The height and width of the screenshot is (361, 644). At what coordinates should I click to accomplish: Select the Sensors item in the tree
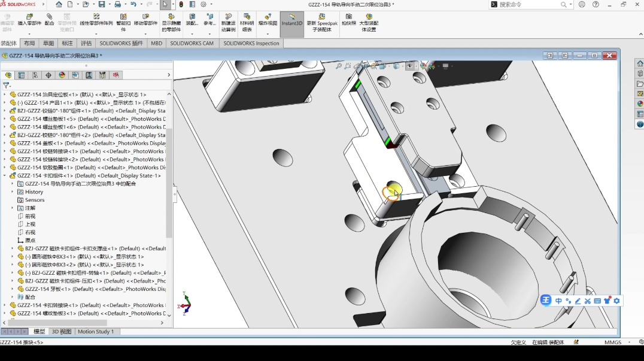pyautogui.click(x=35, y=200)
